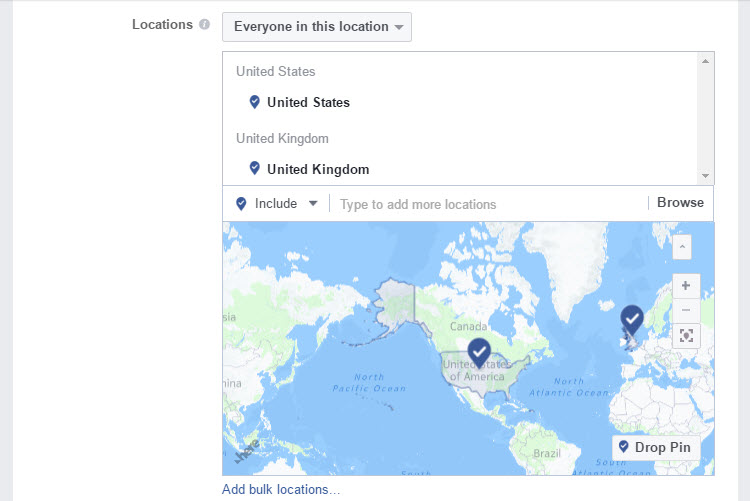The image size is (750, 501).
Task: Click the pin icon beside United States entry
Action: pyautogui.click(x=254, y=102)
